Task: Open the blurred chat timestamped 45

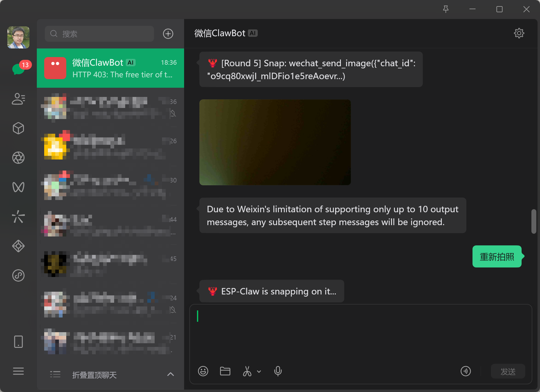Action: [x=110, y=264]
